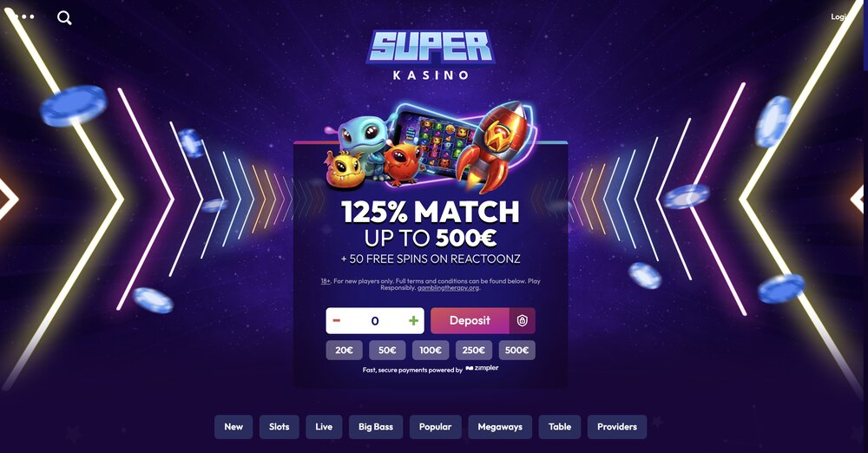The width and height of the screenshot is (868, 453).
Task: Click the Zimpler payment logo
Action: [x=482, y=368]
